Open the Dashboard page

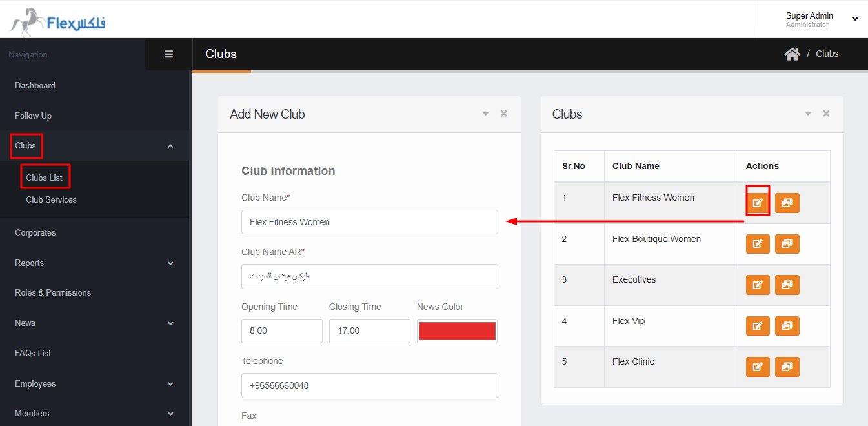[x=35, y=85]
